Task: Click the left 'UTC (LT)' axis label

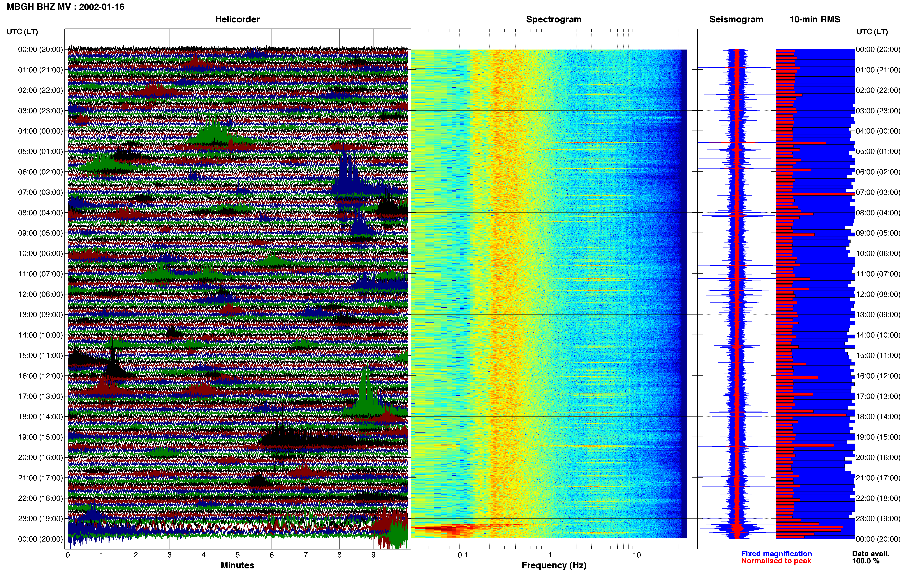Action: click(x=22, y=32)
